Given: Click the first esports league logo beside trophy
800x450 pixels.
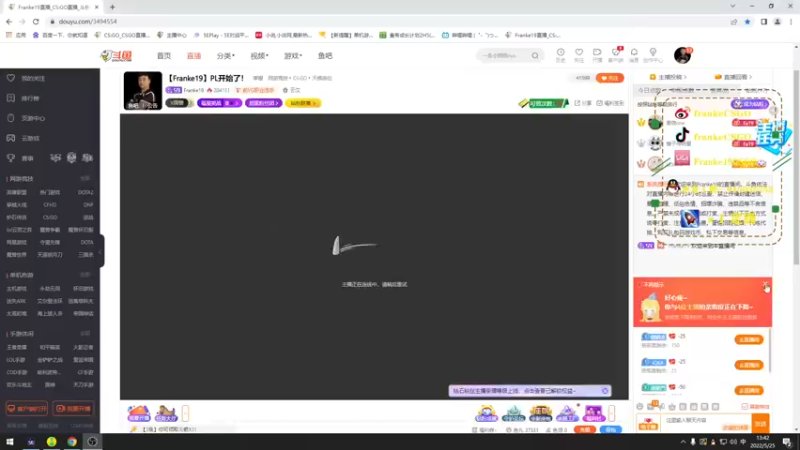Looking at the screenshot, I should pyautogui.click(x=55, y=158).
